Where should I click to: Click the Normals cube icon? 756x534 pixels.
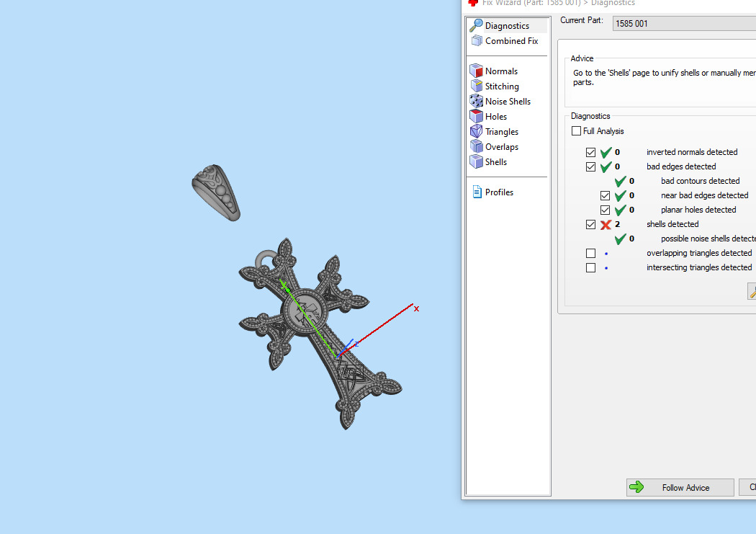tap(476, 71)
